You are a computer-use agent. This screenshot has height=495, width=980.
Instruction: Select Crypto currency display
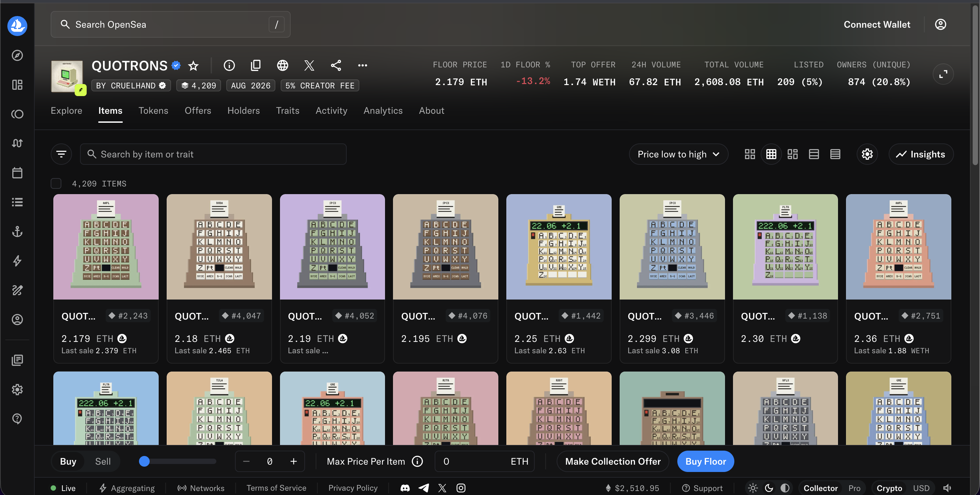[889, 488]
